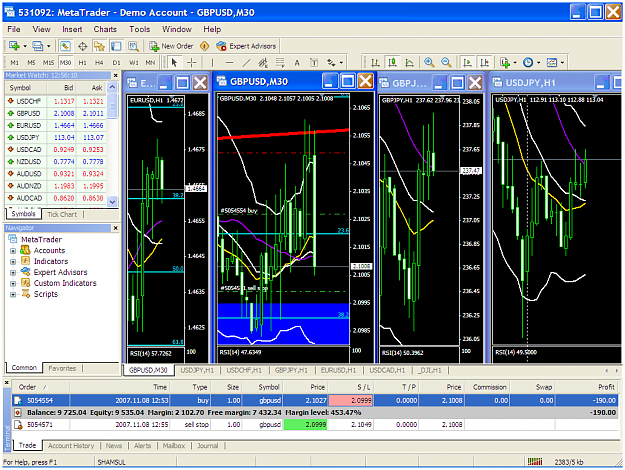Select H4 timeframe
Image resolution: width=625 pixels, height=470 pixels.
point(99,63)
